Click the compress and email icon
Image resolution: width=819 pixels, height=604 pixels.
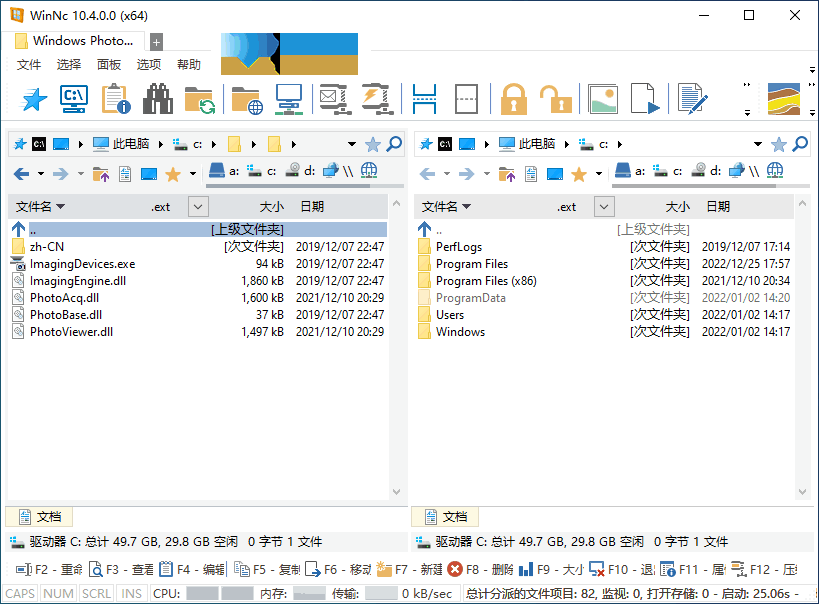coord(333,99)
